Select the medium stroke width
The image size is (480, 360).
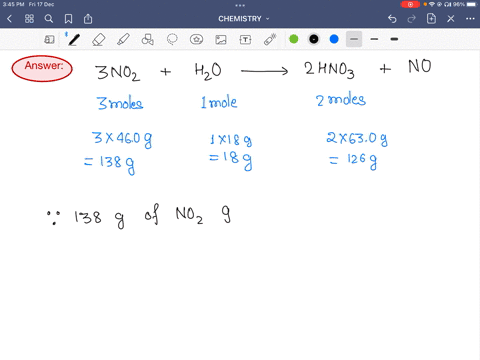(x=374, y=39)
